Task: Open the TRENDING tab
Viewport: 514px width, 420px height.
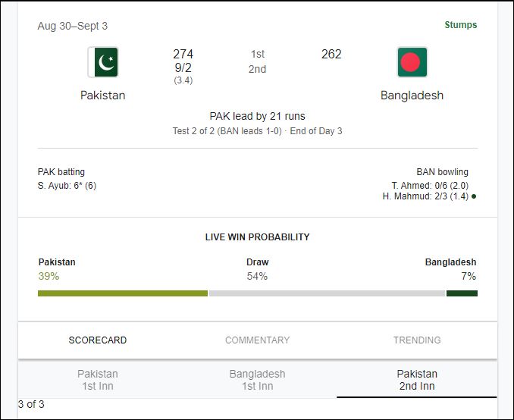Action: (x=417, y=340)
